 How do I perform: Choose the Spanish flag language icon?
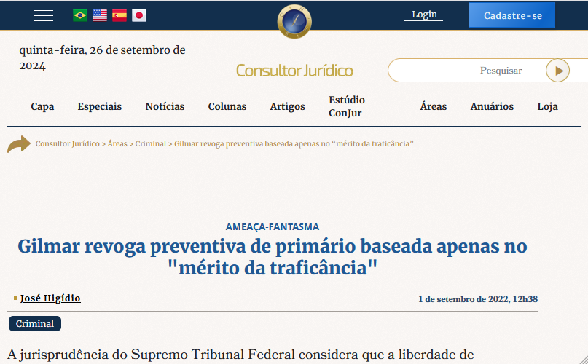click(119, 15)
